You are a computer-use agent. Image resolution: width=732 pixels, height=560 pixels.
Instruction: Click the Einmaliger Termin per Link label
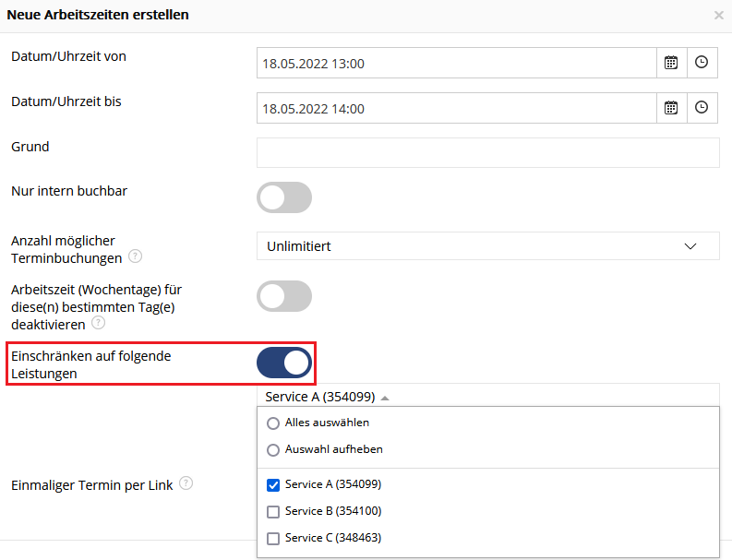click(x=92, y=485)
